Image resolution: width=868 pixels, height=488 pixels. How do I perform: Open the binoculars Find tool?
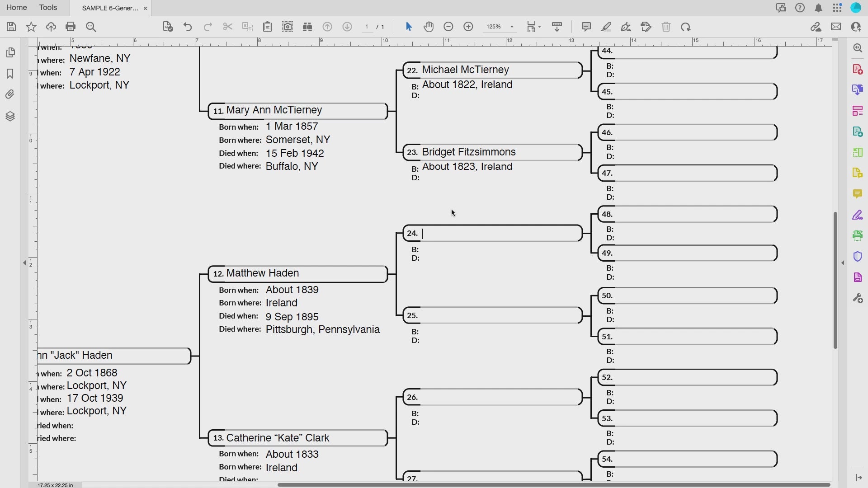(307, 27)
